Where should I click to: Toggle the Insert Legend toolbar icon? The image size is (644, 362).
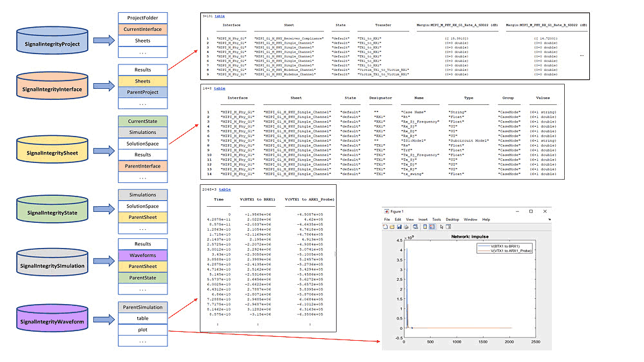[x=432, y=227]
